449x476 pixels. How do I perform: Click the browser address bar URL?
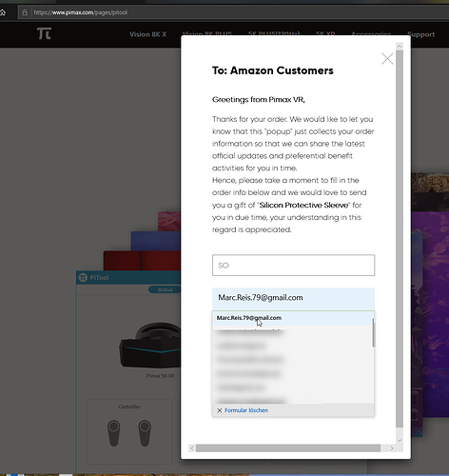pos(81,12)
